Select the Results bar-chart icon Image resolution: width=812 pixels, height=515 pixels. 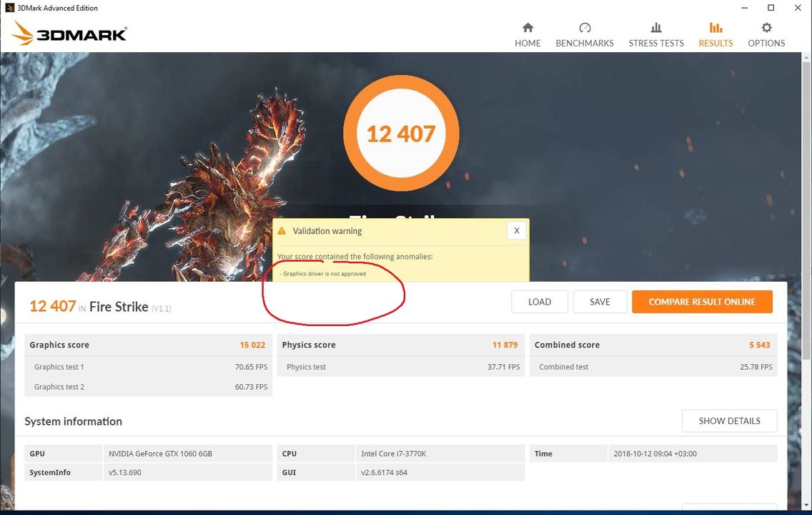[x=716, y=27]
